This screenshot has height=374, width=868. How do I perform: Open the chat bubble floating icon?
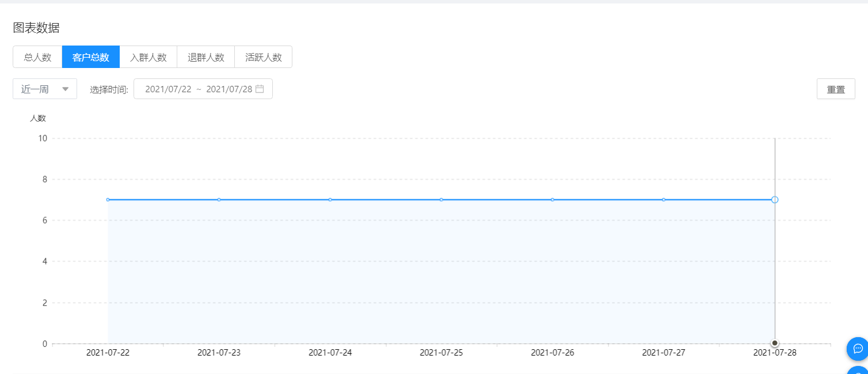[x=858, y=349]
